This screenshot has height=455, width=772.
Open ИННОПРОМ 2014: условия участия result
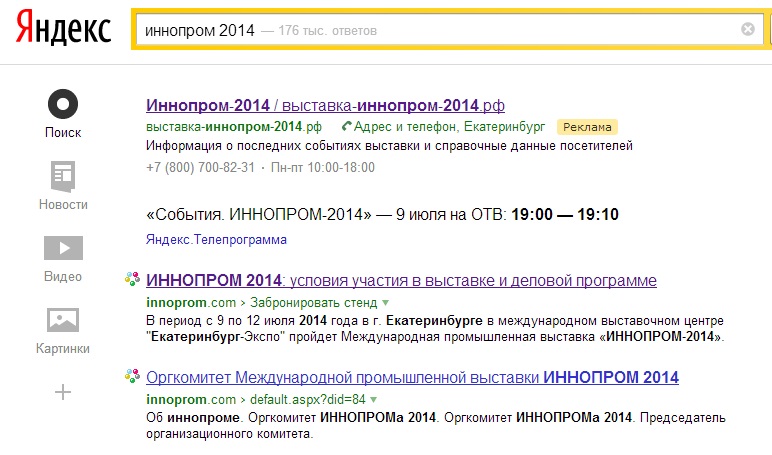[x=401, y=280]
